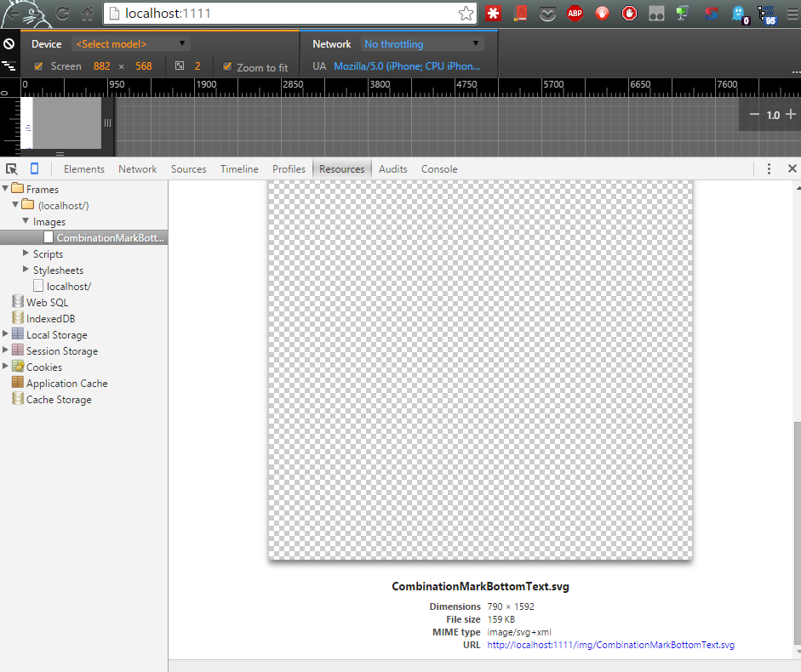Collapse the Images folder

(x=26, y=221)
